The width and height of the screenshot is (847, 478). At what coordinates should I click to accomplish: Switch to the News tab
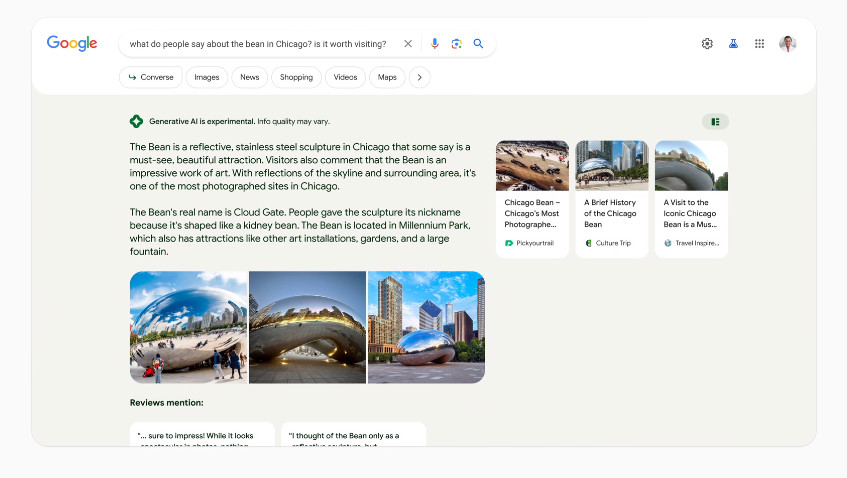250,77
